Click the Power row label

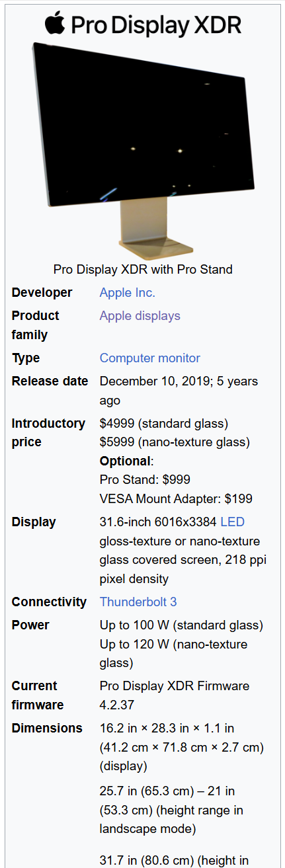click(30, 625)
